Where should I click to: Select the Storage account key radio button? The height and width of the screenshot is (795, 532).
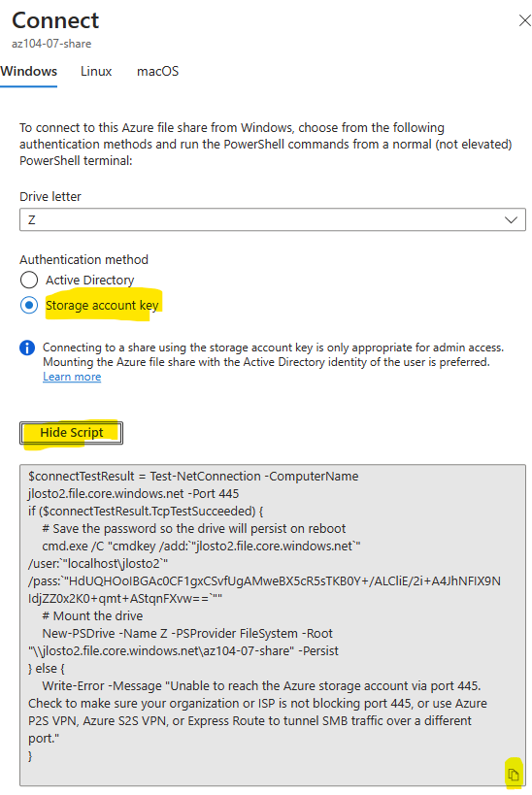[29, 305]
